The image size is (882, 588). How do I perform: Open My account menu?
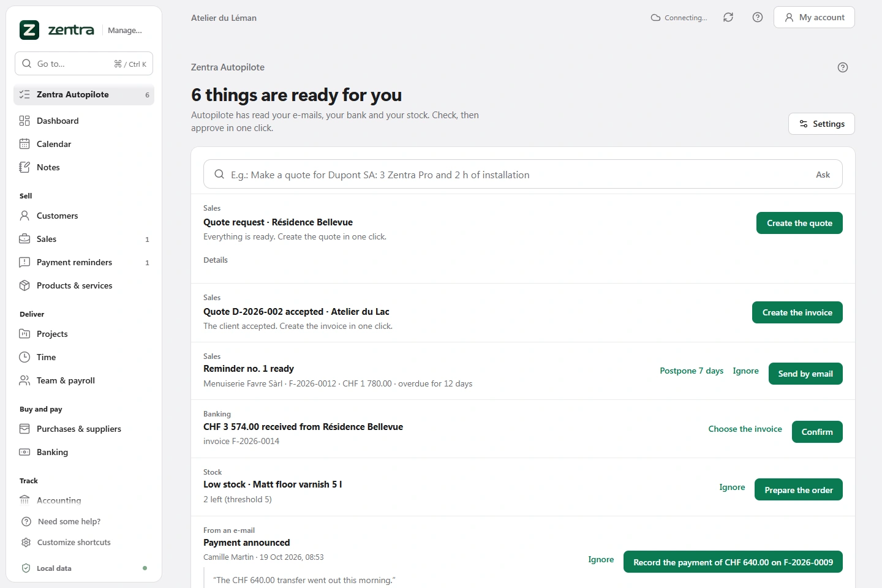click(x=814, y=17)
